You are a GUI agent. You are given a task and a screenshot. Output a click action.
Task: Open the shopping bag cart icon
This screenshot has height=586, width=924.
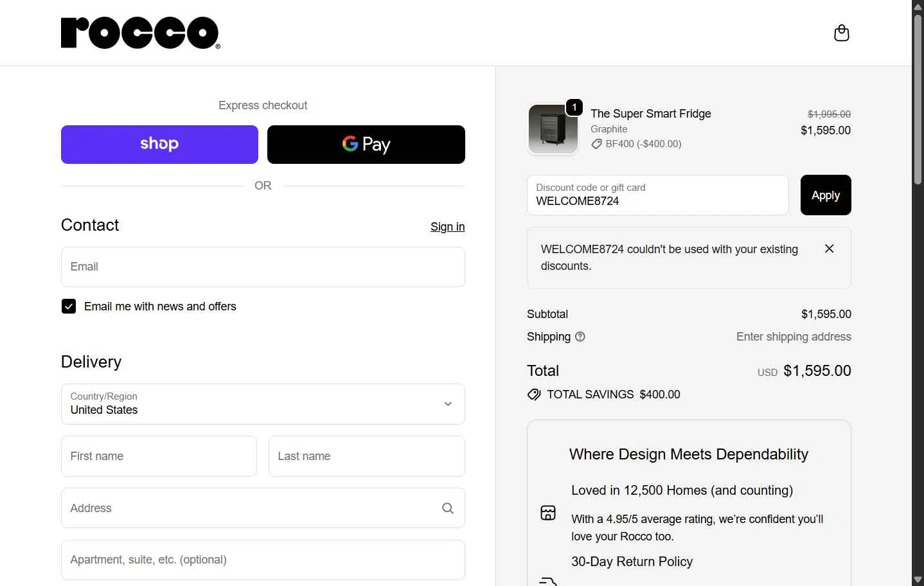(x=841, y=33)
